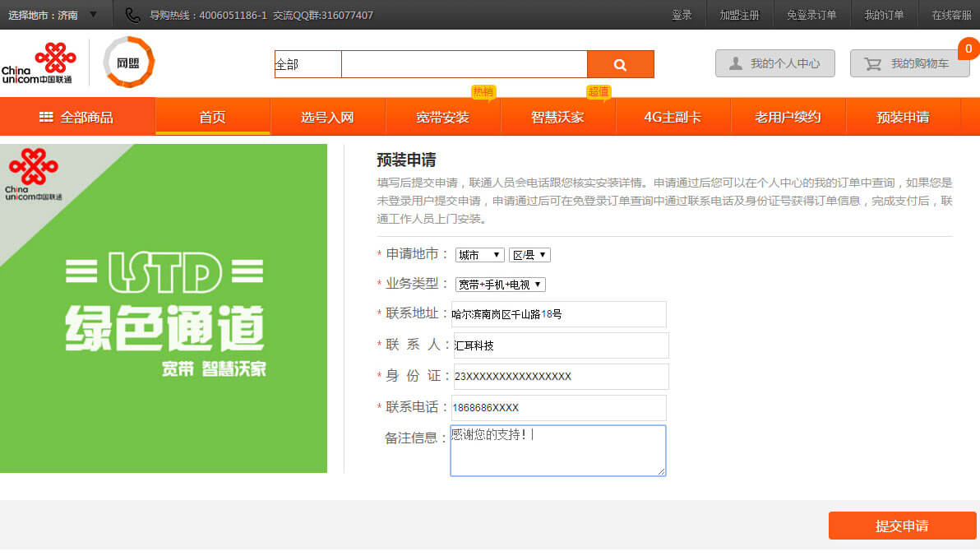Click the grid icon beside 全部商品
This screenshot has height=556, width=980.
45,117
